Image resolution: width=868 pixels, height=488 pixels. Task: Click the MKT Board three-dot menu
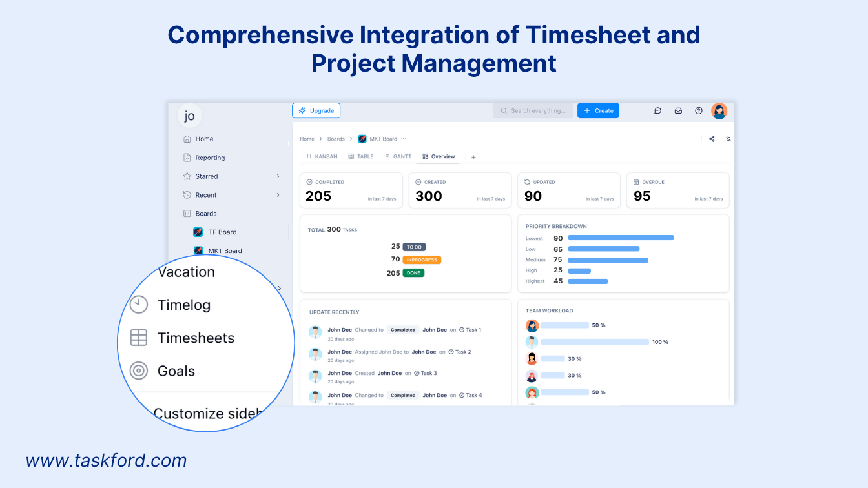404,139
